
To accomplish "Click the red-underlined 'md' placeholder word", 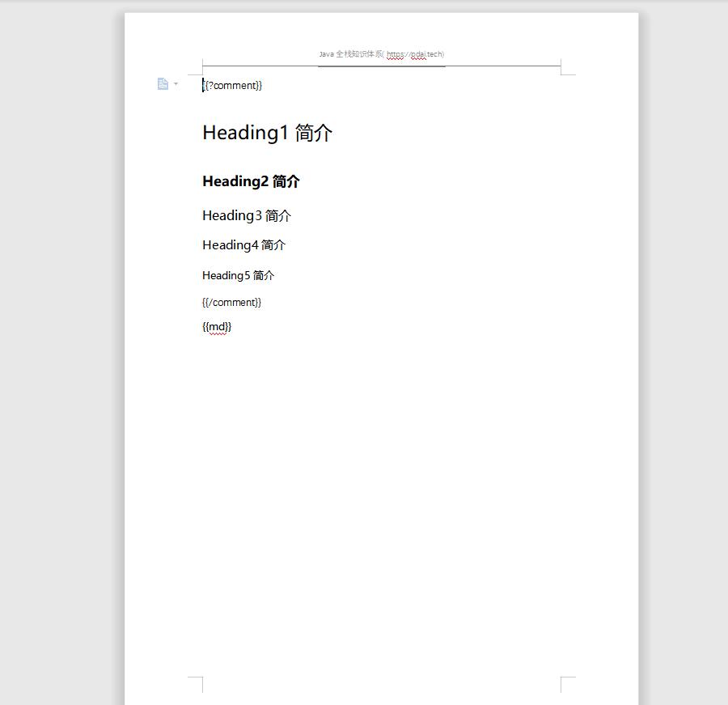I will pos(216,326).
